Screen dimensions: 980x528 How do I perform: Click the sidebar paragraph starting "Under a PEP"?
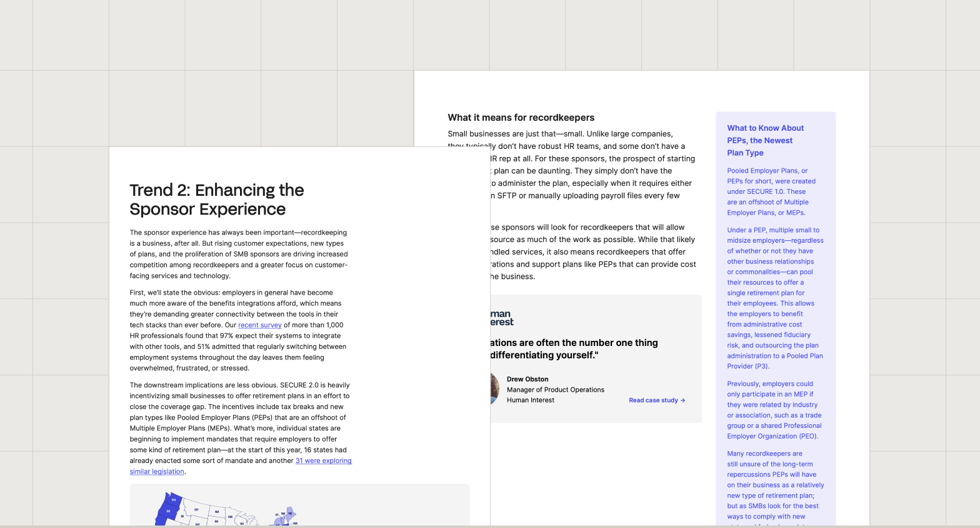[775, 298]
